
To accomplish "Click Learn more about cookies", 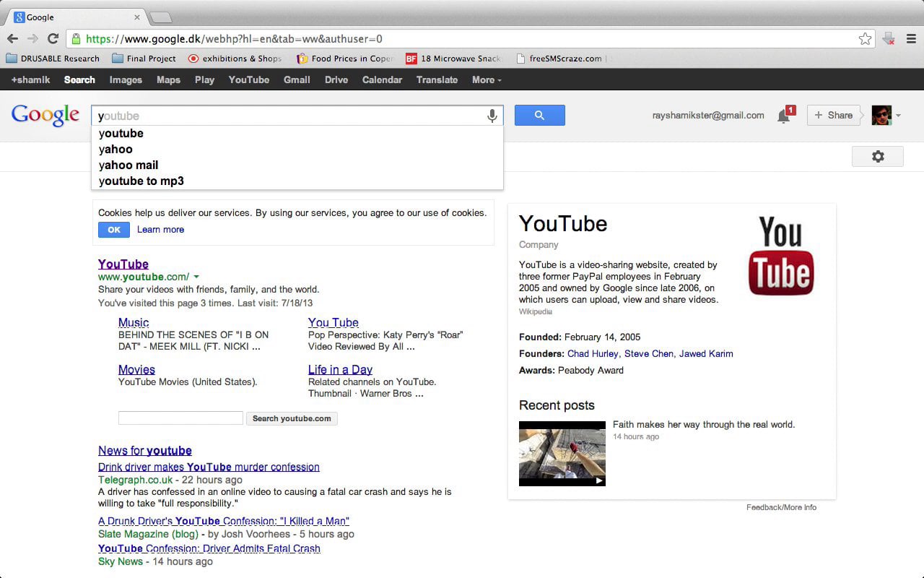I will point(160,230).
